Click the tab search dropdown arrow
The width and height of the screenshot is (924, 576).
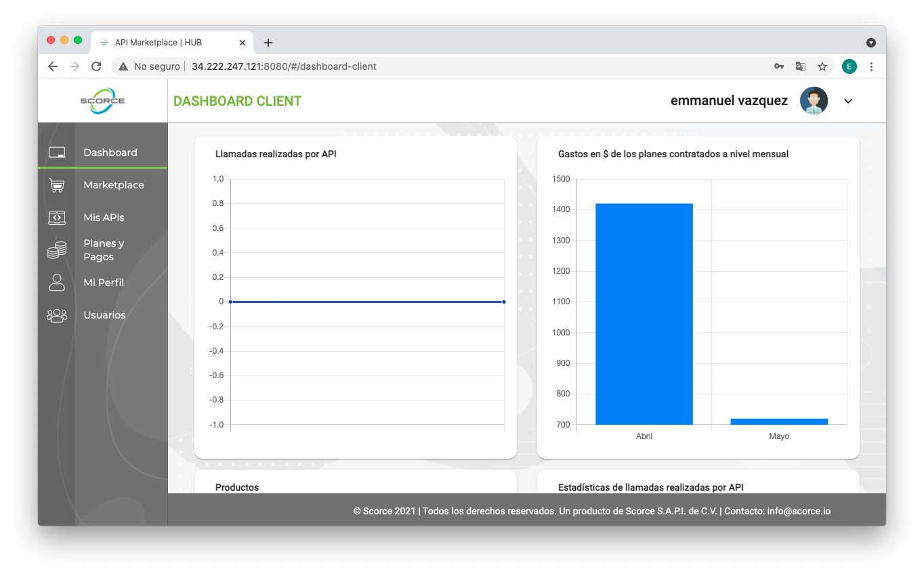click(x=871, y=43)
